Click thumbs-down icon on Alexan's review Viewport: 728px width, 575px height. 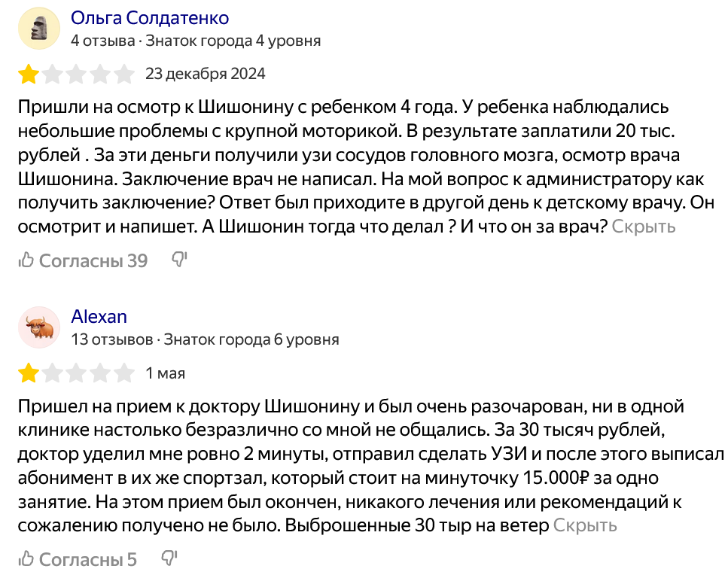tap(169, 558)
